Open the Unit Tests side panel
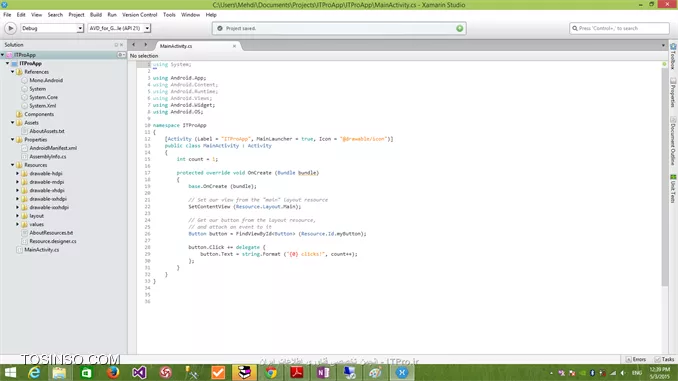The width and height of the screenshot is (678, 381). click(673, 189)
